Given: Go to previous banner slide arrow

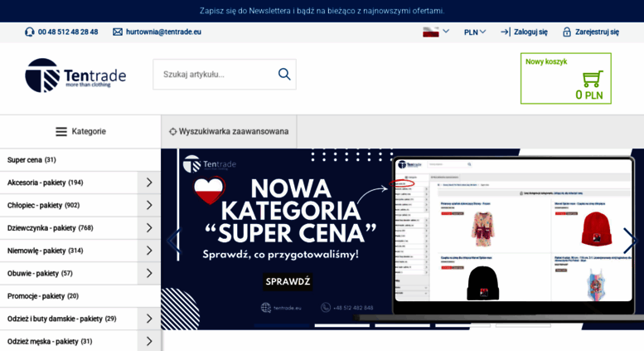Looking at the screenshot, I should (x=174, y=241).
